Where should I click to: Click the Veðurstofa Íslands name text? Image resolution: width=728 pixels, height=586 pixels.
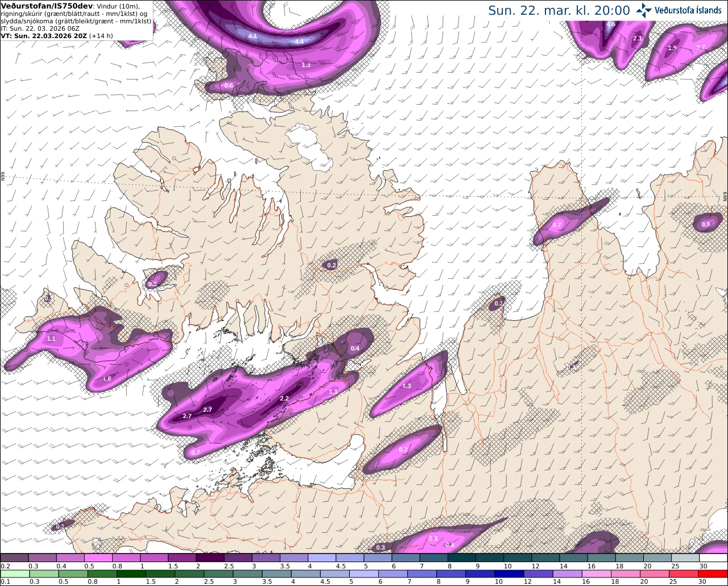click(x=688, y=10)
